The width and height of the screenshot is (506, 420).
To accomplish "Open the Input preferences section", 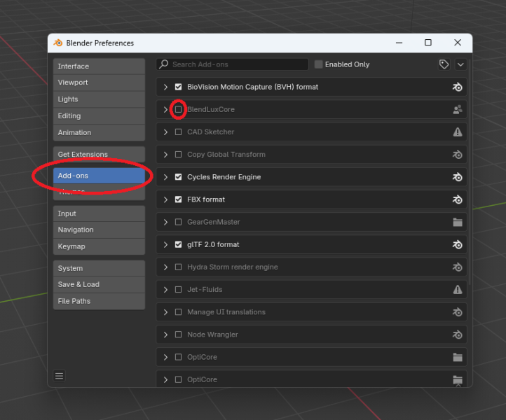I will tap(99, 213).
